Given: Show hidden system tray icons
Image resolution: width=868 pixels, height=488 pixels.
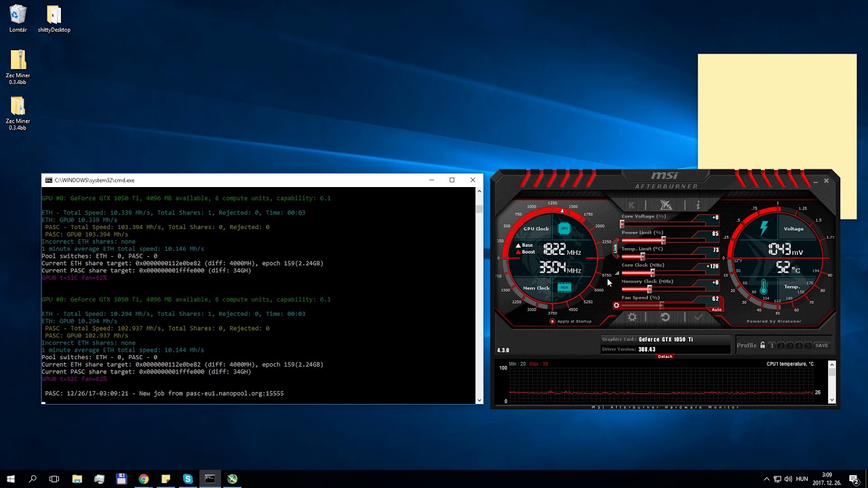Looking at the screenshot, I should 766,479.
